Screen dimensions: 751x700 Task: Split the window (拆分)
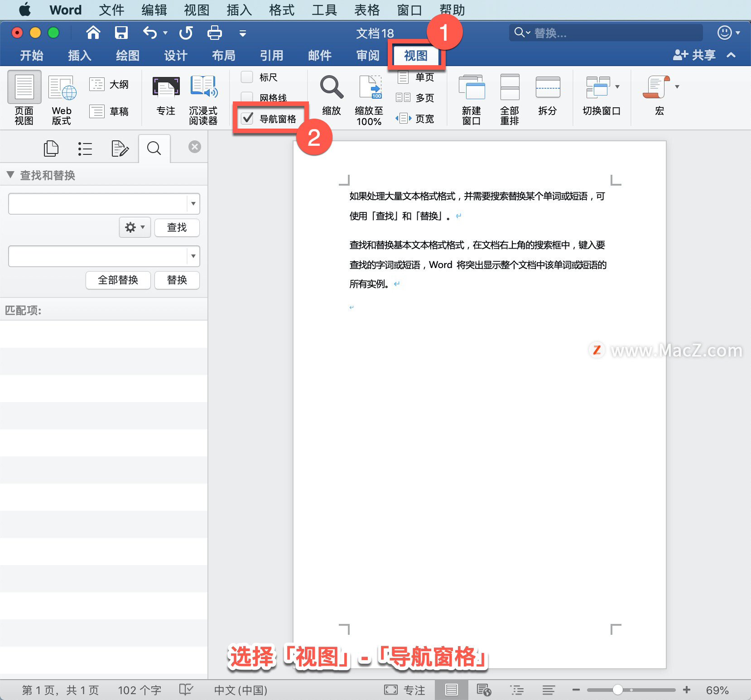pos(548,96)
